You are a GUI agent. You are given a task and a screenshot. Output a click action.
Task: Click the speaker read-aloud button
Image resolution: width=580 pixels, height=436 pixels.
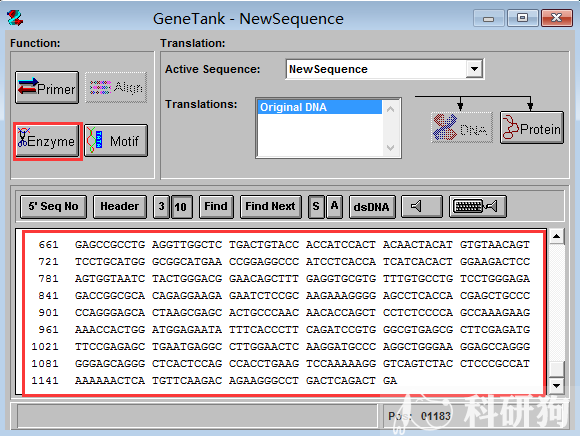(422, 206)
